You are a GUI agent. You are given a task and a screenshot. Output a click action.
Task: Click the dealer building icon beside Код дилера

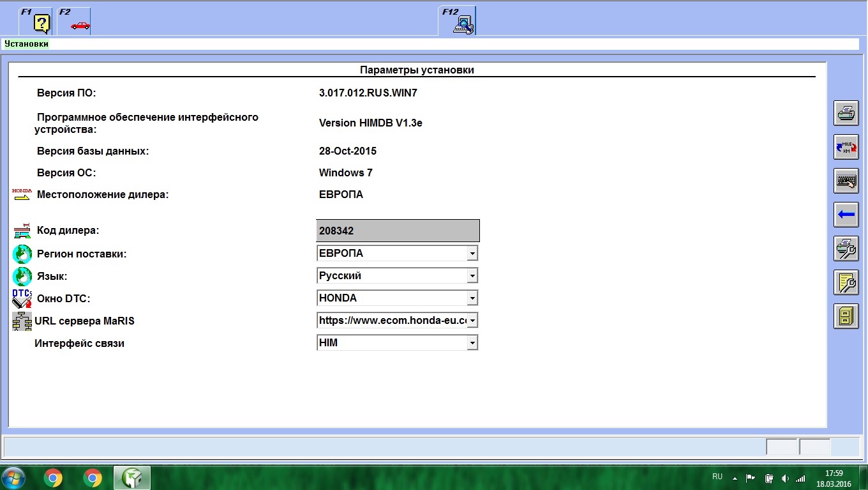point(22,231)
